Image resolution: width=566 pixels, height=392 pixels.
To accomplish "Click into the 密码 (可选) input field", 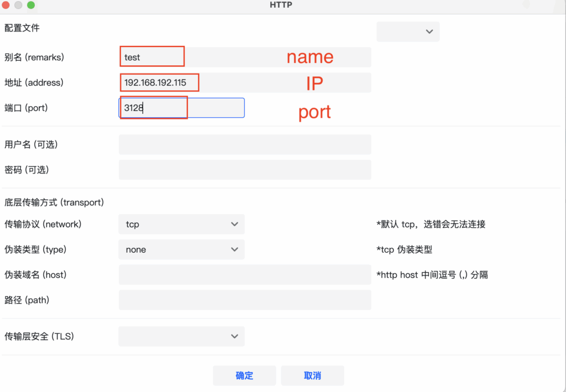I will (244, 170).
